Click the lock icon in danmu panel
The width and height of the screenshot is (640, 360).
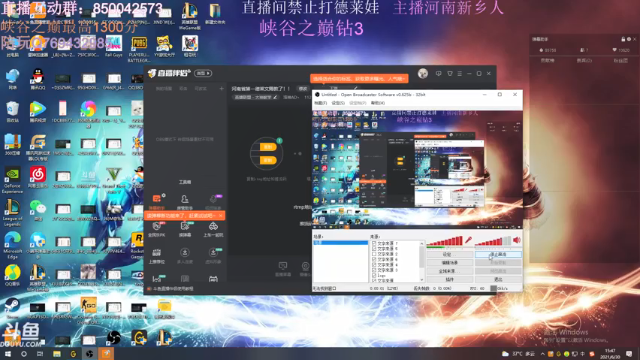(x=623, y=39)
